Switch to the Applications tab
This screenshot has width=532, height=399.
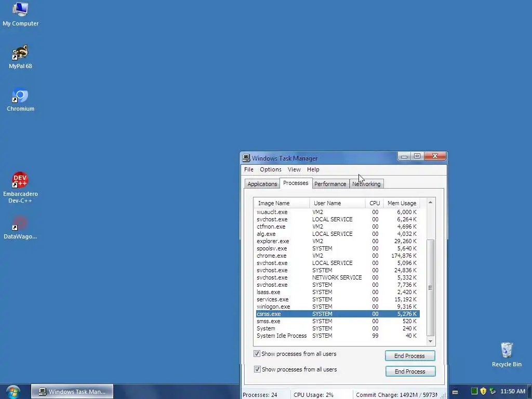(262, 184)
